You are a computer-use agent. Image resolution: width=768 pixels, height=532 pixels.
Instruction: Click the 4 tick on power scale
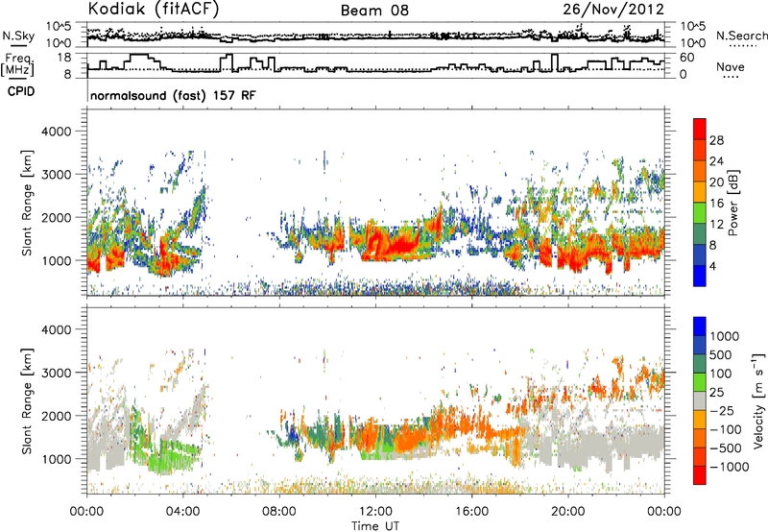pos(713,266)
